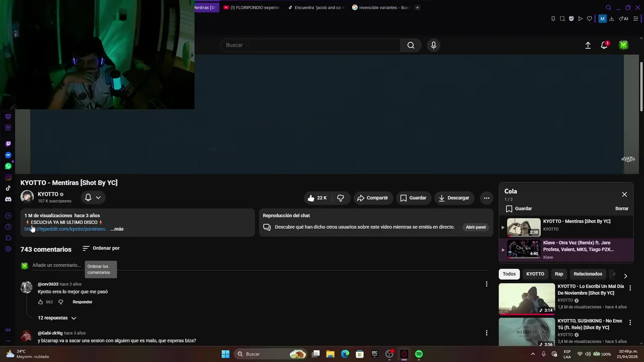Viewport: 644px width, 362px height.
Task: Open options for Lo Escribí Un Mal Día video
Action: (630, 288)
